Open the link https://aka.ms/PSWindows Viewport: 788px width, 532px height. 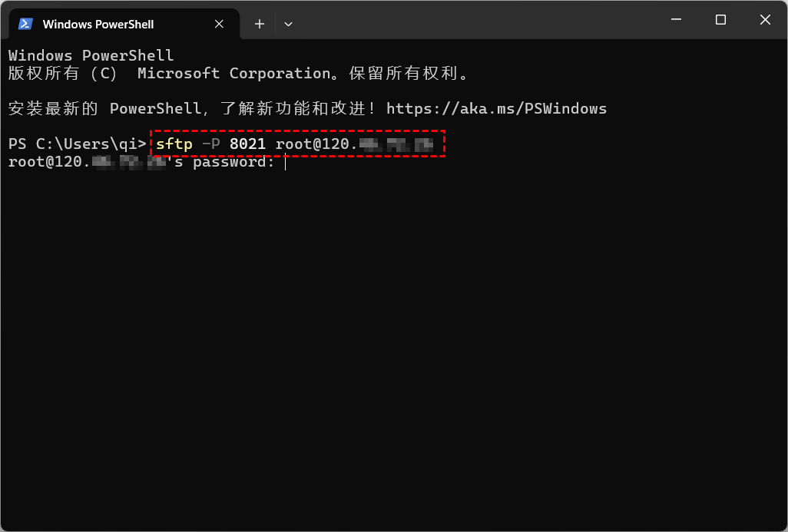496,108
